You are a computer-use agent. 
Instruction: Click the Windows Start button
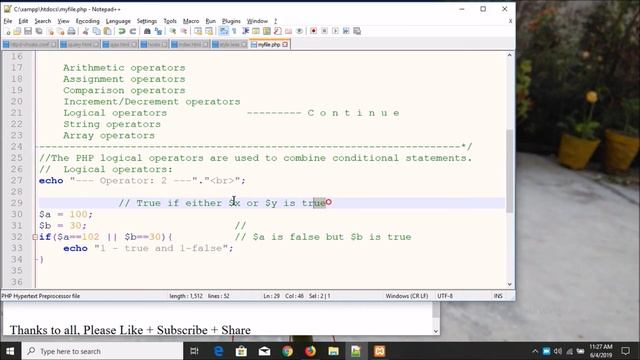(10, 351)
